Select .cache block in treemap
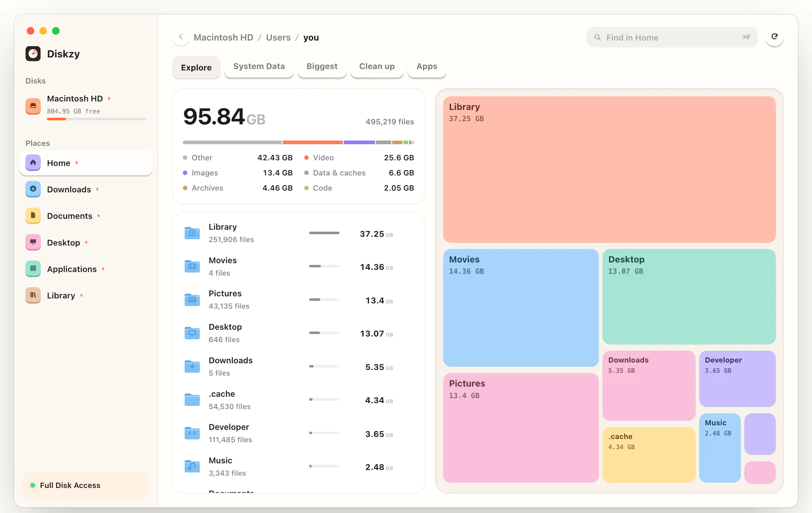812x513 pixels. (x=649, y=455)
